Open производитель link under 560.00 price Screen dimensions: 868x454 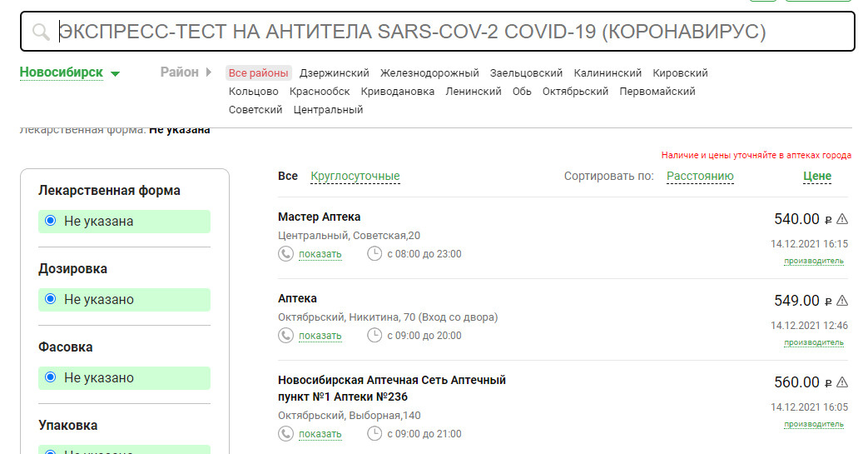[814, 424]
